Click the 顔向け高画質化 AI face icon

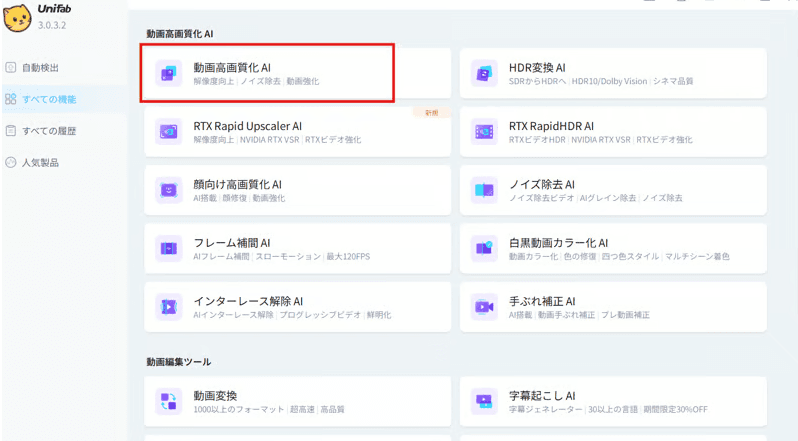pos(168,190)
